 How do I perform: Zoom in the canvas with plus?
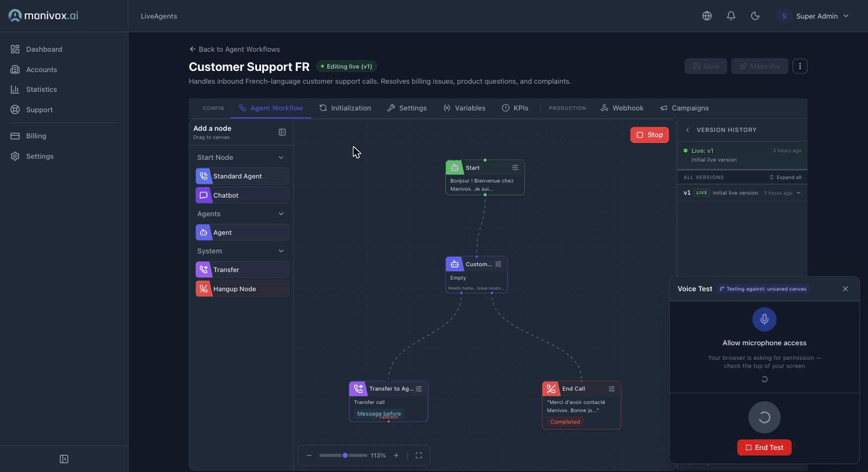pyautogui.click(x=396, y=455)
